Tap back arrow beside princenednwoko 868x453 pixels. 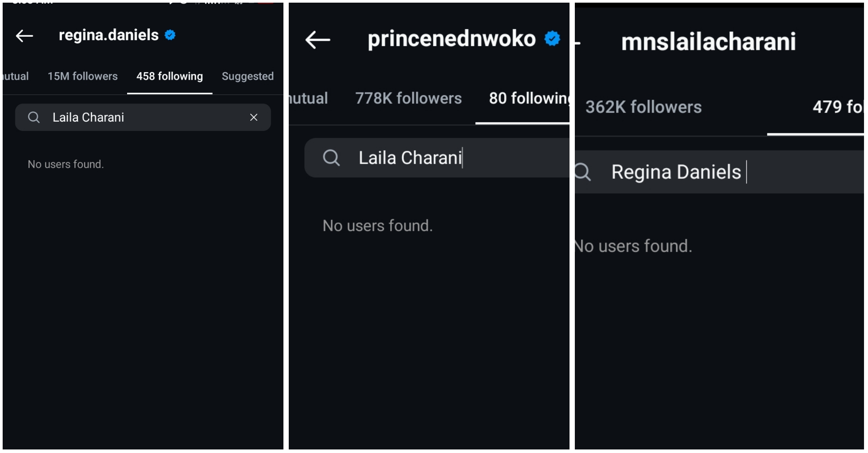point(318,40)
